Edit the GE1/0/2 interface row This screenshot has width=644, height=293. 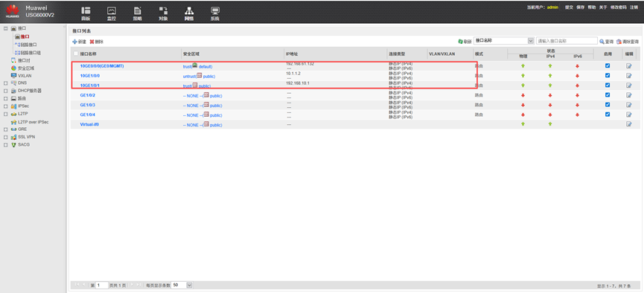(629, 95)
